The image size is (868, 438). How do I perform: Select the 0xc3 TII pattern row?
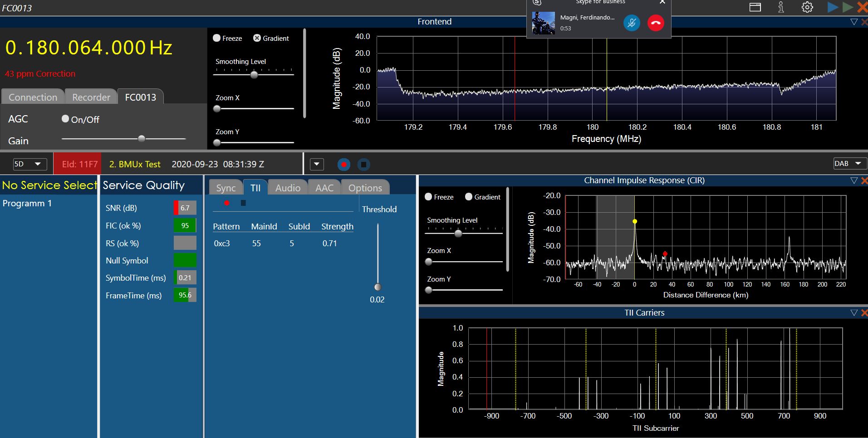tap(222, 243)
